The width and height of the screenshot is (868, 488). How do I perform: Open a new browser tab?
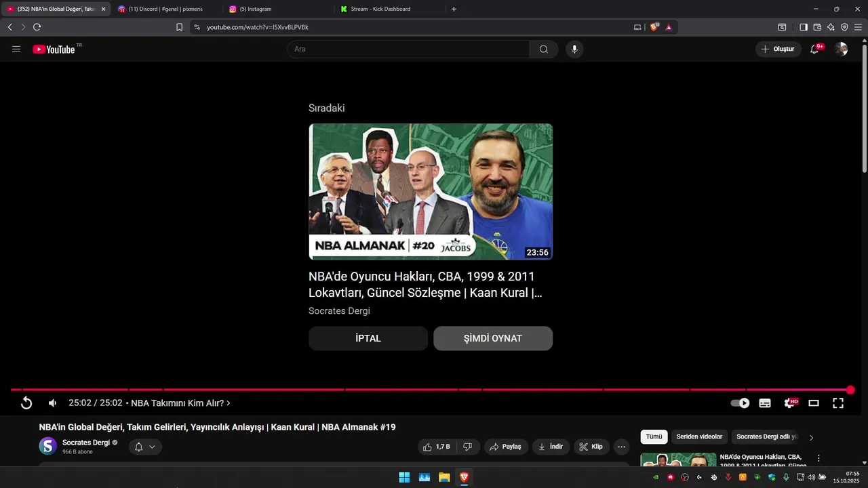(454, 9)
